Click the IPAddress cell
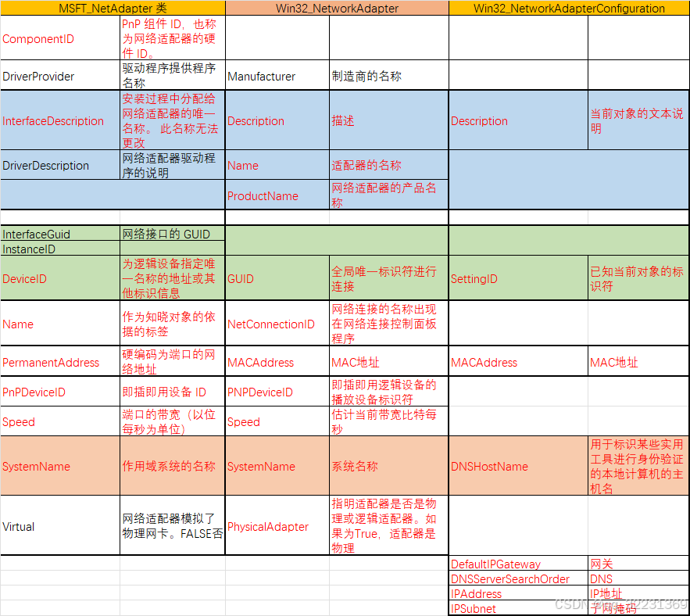 click(x=518, y=593)
